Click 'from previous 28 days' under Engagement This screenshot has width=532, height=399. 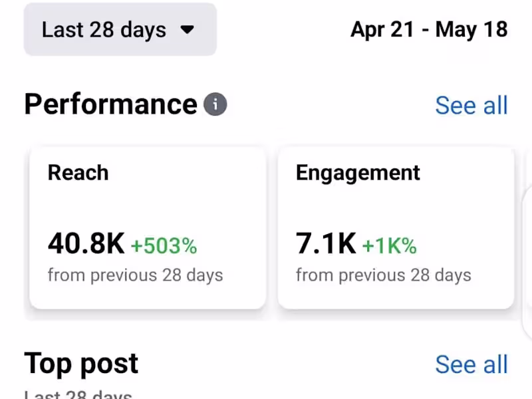point(383,275)
